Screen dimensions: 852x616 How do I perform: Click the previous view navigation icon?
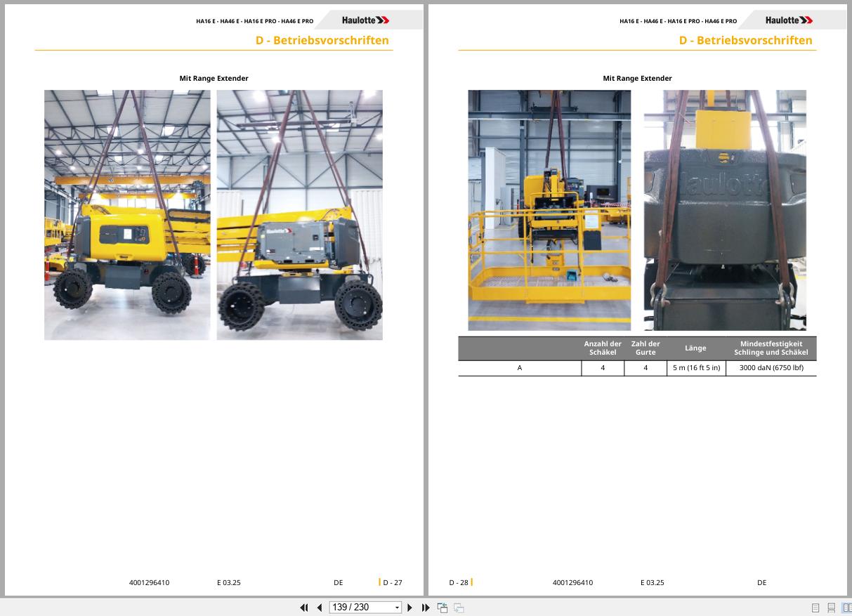coord(443,608)
